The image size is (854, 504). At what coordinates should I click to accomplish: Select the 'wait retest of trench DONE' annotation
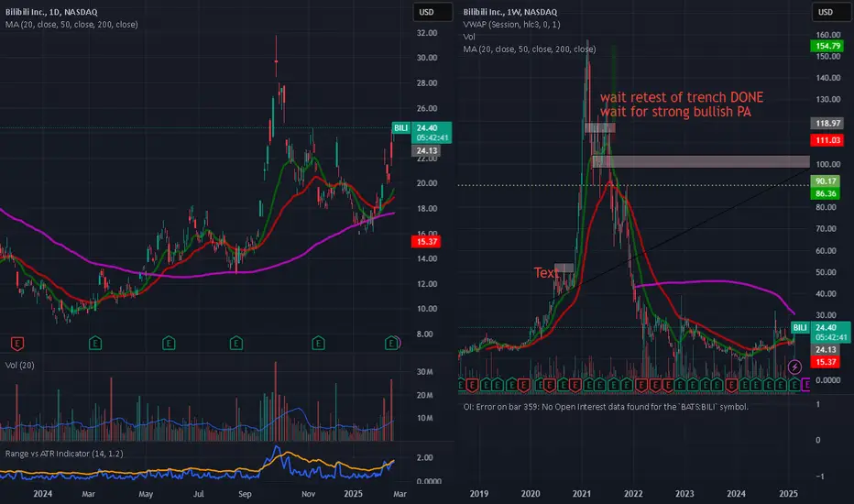[682, 97]
